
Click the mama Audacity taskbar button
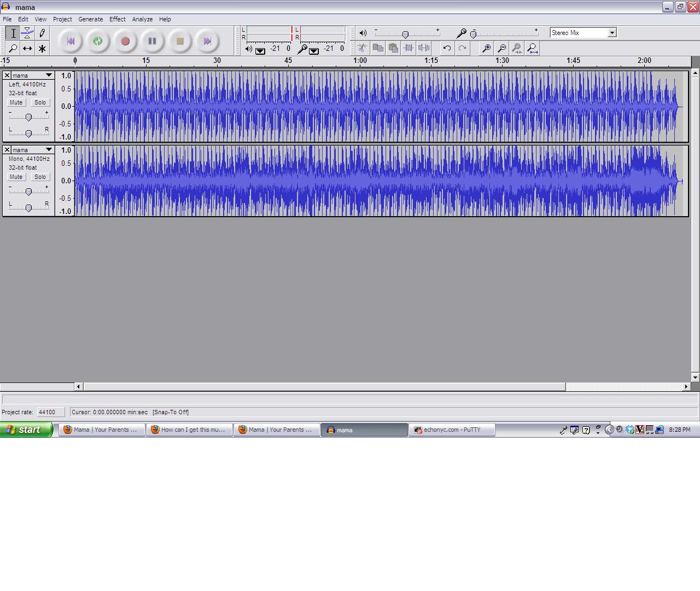364,430
